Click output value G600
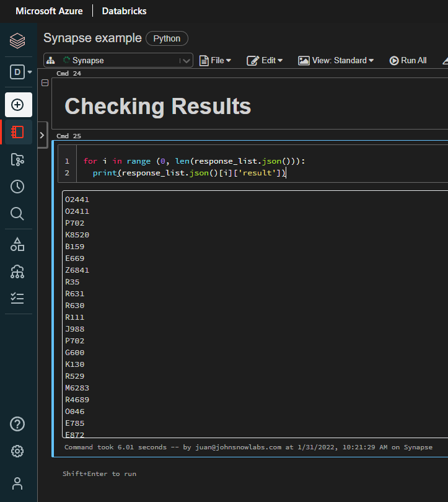This screenshot has height=502, width=448. (x=74, y=353)
